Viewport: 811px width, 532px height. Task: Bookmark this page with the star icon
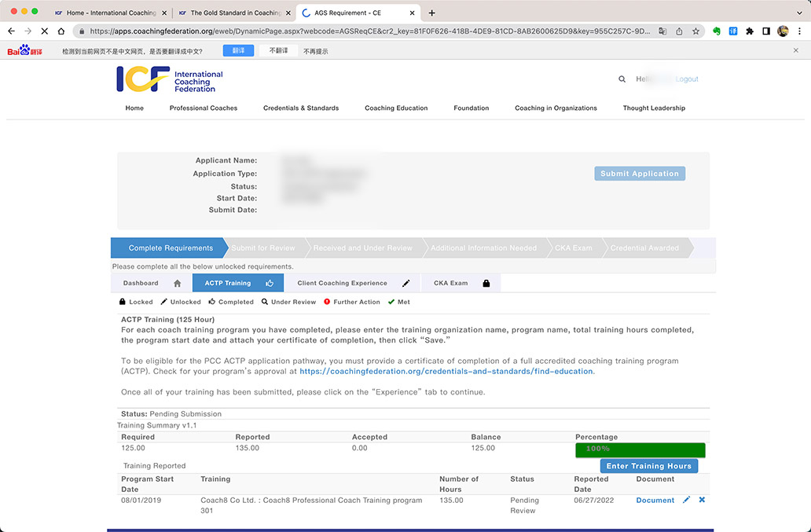(x=696, y=31)
